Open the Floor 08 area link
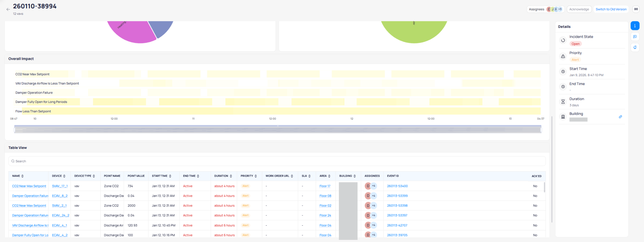The image size is (644, 242). coord(325,196)
